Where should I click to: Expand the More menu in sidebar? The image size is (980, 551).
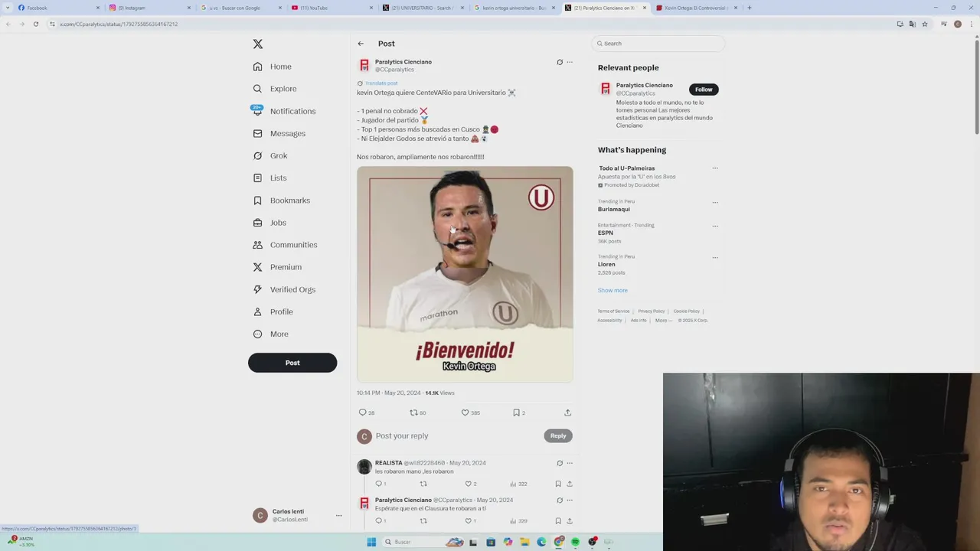(x=270, y=334)
